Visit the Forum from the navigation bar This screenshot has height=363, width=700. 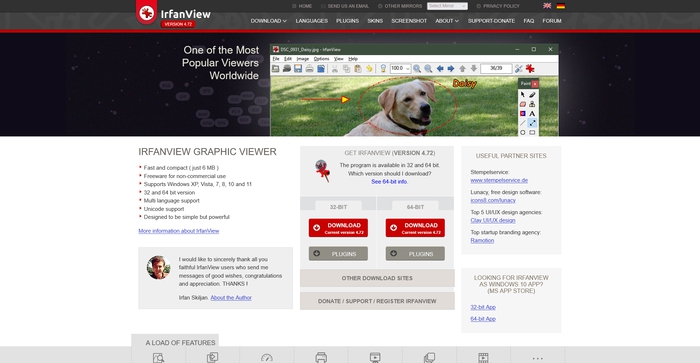[552, 21]
